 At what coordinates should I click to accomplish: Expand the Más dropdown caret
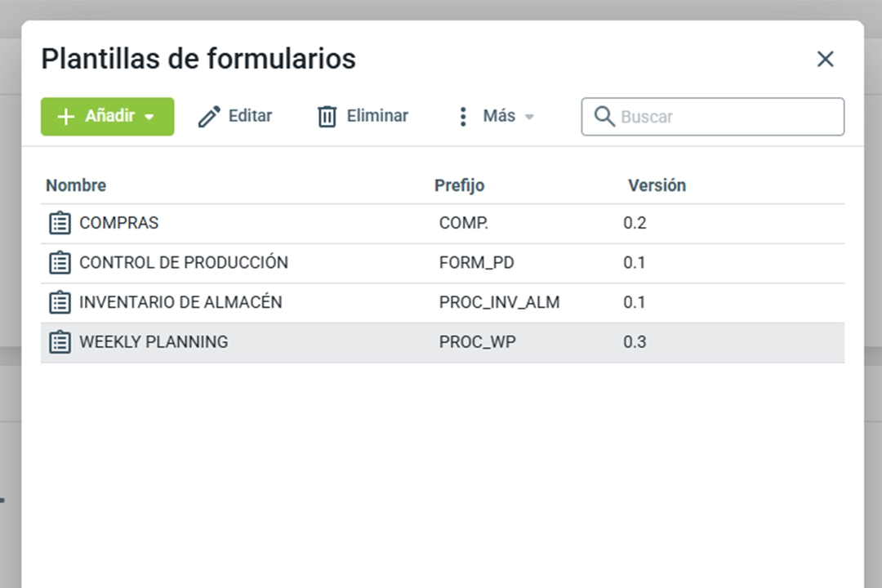pos(529,117)
